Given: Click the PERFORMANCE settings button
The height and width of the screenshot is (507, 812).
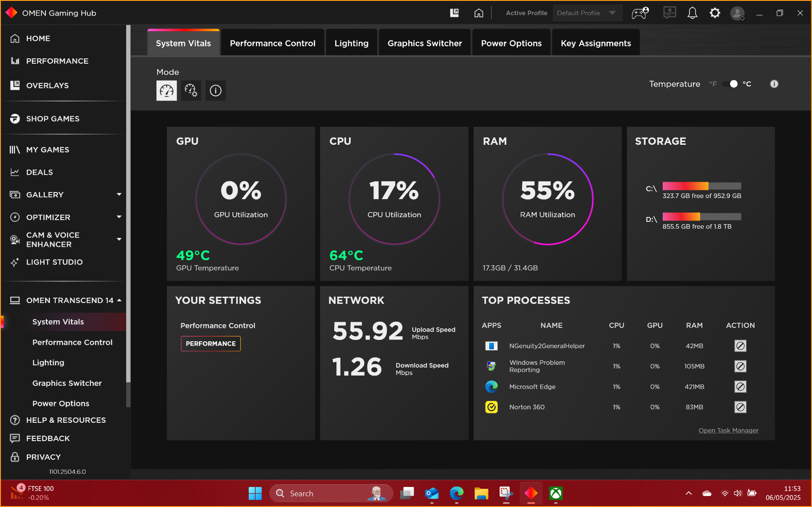Looking at the screenshot, I should (x=211, y=343).
